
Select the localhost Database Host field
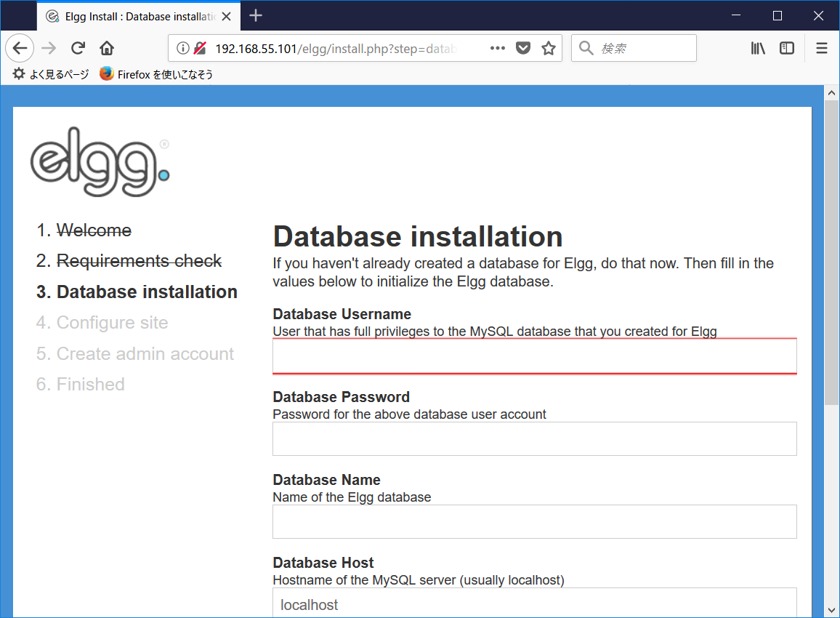(534, 604)
